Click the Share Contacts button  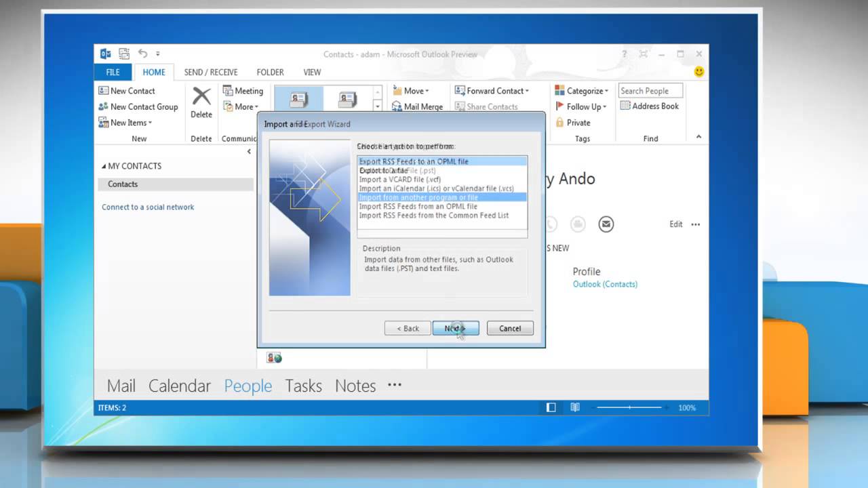[486, 106]
